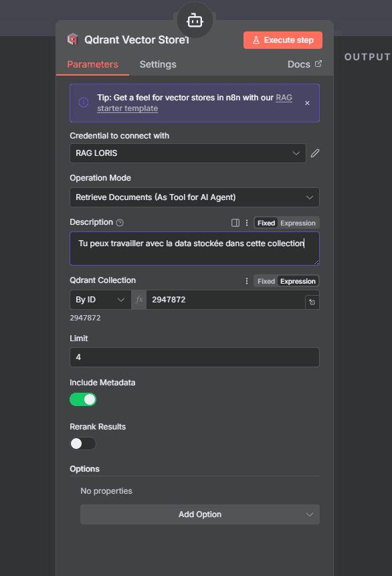Dismiss the tip banner with the X
The width and height of the screenshot is (392, 576).
coord(307,103)
